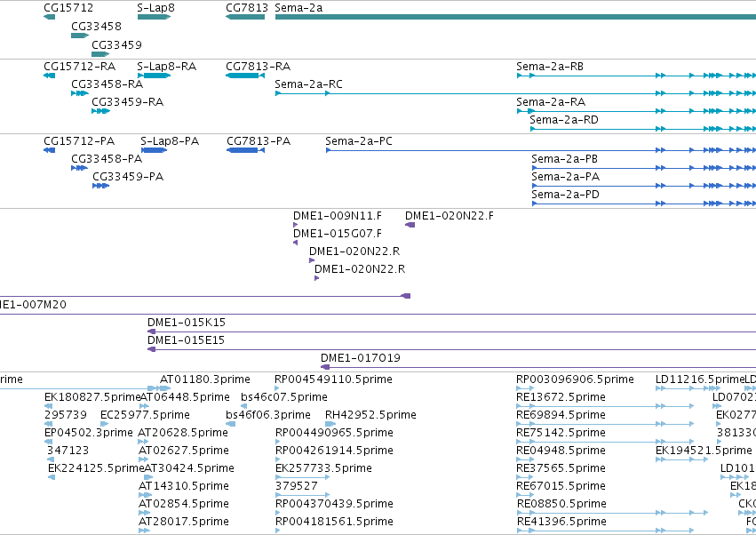This screenshot has height=535, width=756.
Task: Click the Sema-2a-PD protein
Action: (565, 195)
